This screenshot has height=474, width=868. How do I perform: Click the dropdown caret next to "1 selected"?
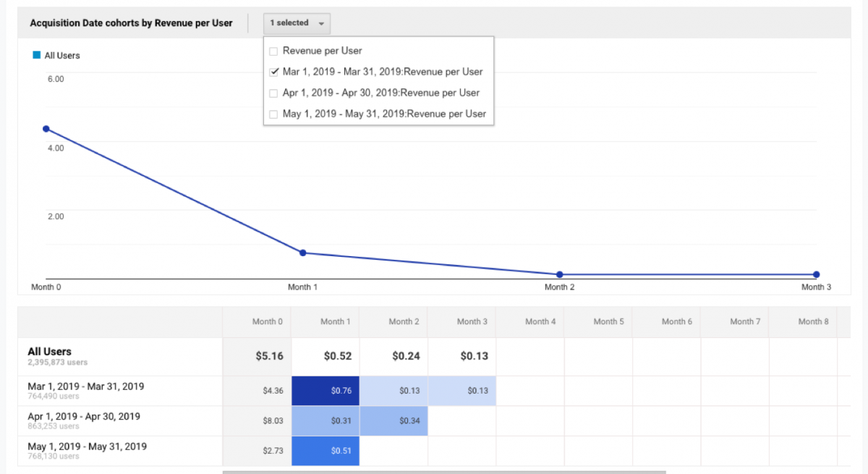(x=320, y=23)
